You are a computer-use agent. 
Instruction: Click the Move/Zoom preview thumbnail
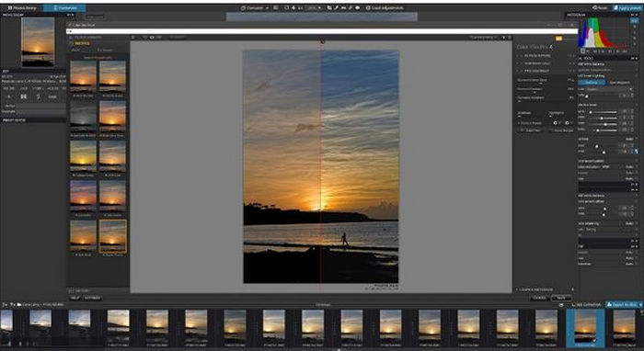(x=38, y=42)
